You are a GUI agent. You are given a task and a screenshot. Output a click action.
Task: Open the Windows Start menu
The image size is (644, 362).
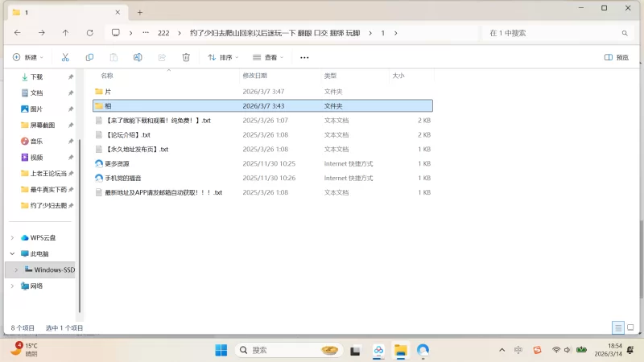coord(221,350)
